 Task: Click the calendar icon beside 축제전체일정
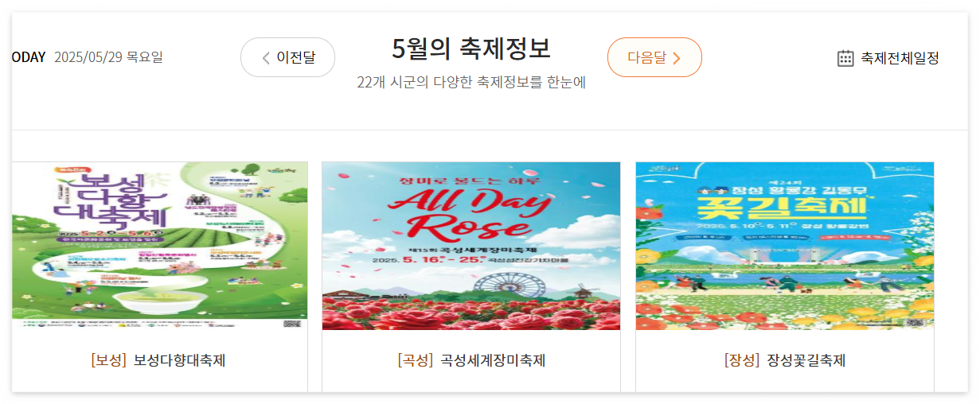point(845,58)
